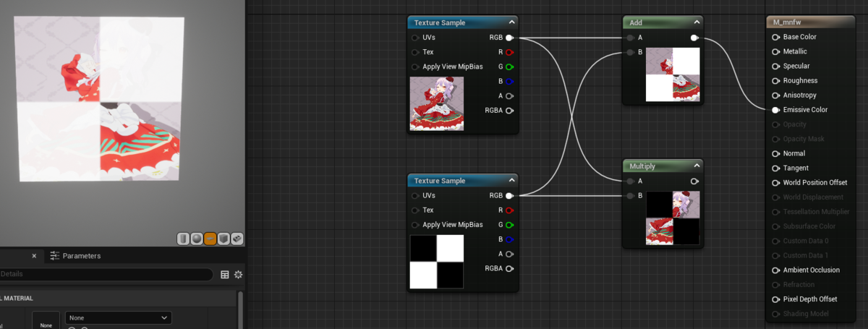Click A output pin of character Texture Sample
The image size is (868, 329).
[509, 95]
